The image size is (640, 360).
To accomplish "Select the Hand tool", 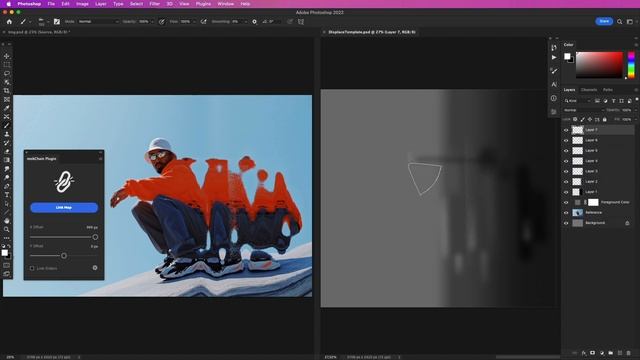I will click(7, 221).
